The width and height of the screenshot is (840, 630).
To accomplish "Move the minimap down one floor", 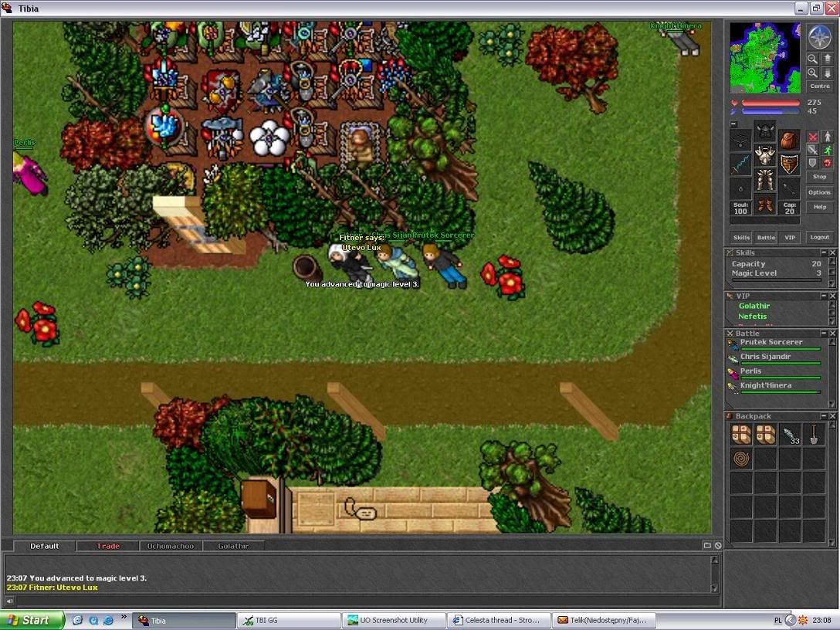I will 827,73.
